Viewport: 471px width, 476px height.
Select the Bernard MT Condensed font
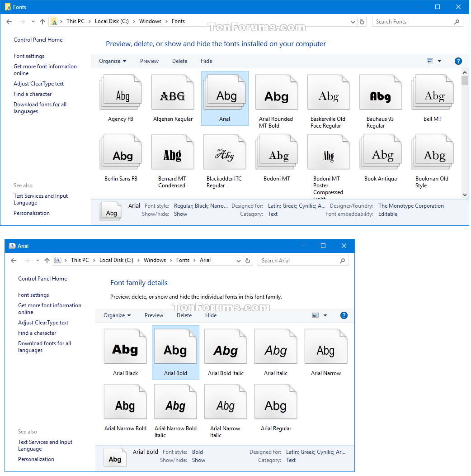coord(173,152)
